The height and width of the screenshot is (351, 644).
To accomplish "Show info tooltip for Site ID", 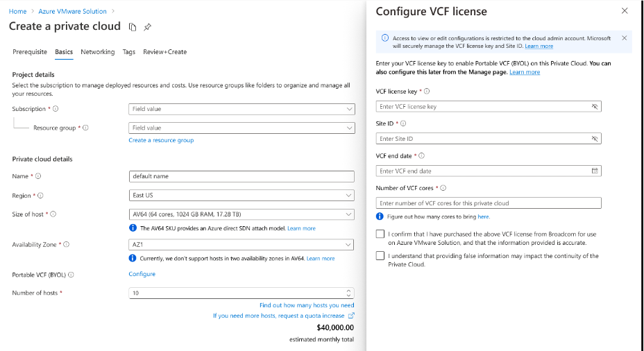I will [x=403, y=123].
